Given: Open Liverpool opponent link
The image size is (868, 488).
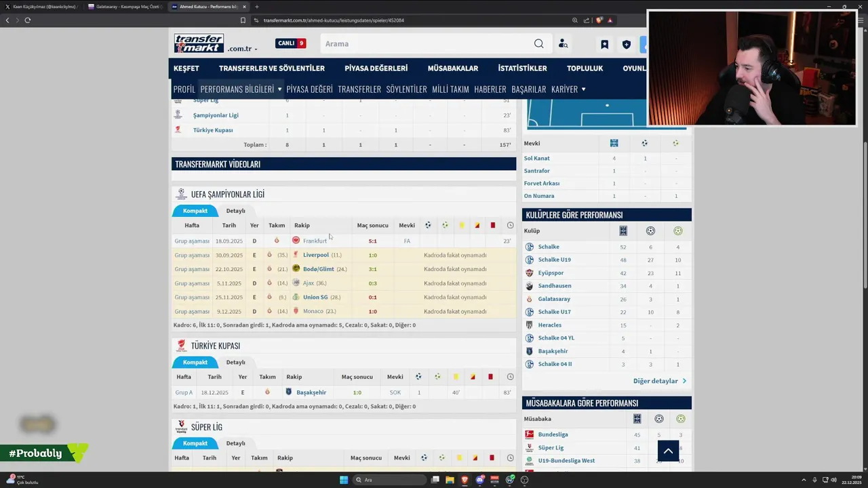Looking at the screenshot, I should tap(316, 255).
